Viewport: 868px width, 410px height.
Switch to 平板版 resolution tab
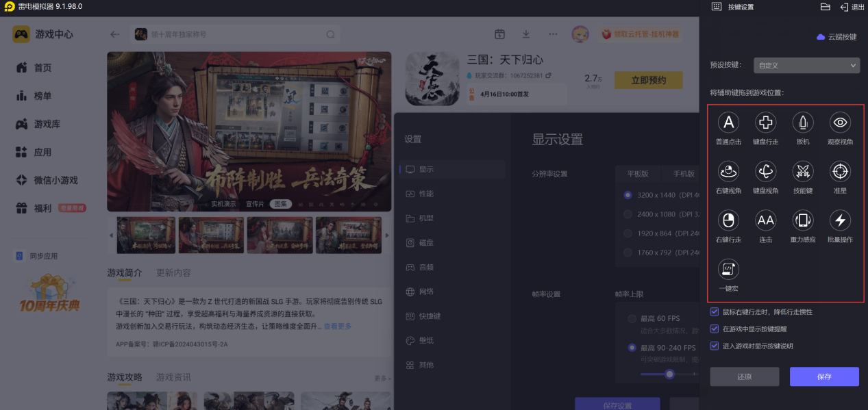637,174
